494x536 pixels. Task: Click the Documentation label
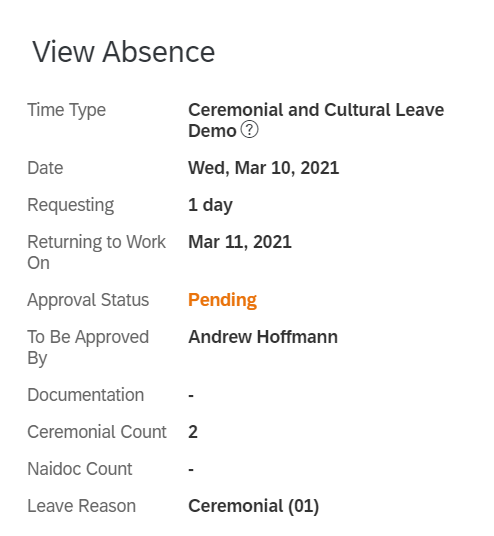(x=85, y=395)
